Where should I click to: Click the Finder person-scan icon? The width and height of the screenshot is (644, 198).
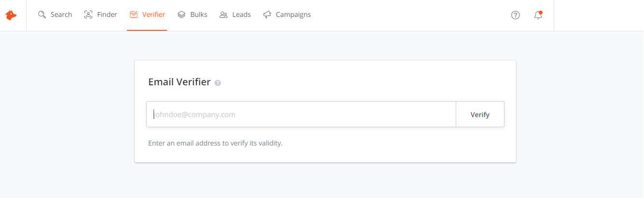click(x=88, y=14)
